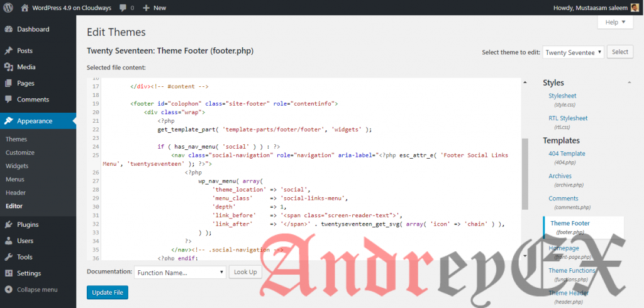Open the Function Name documentation dropdown
Viewport: 644px width, 308px height.
pyautogui.click(x=180, y=273)
